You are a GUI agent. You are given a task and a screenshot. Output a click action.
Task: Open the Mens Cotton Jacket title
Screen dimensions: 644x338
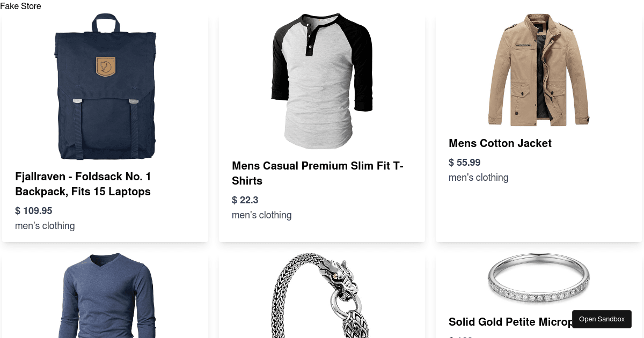point(500,143)
